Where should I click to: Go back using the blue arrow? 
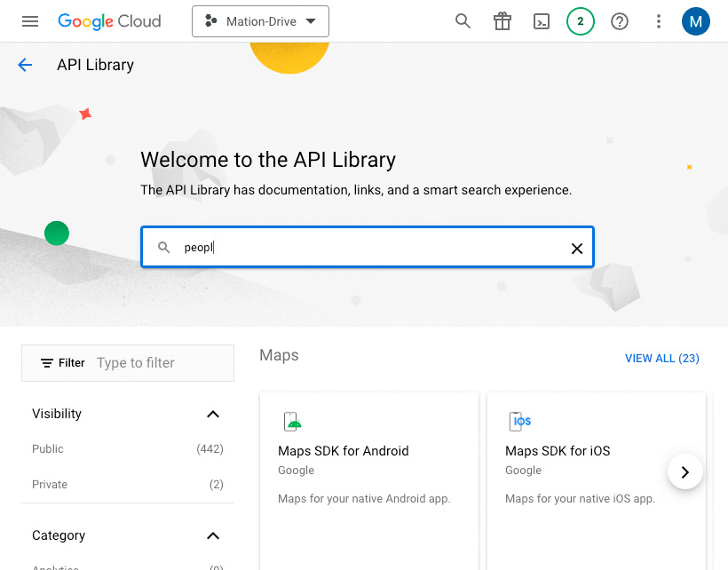[25, 65]
